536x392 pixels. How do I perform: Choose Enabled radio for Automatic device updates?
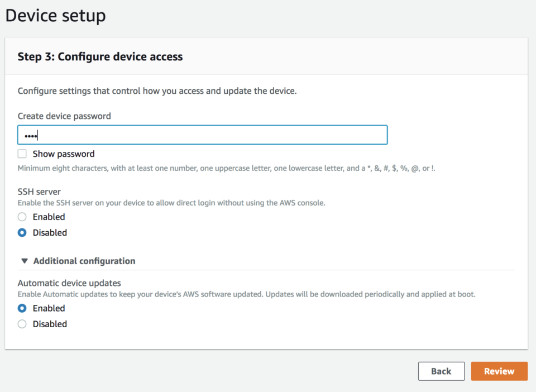22,308
